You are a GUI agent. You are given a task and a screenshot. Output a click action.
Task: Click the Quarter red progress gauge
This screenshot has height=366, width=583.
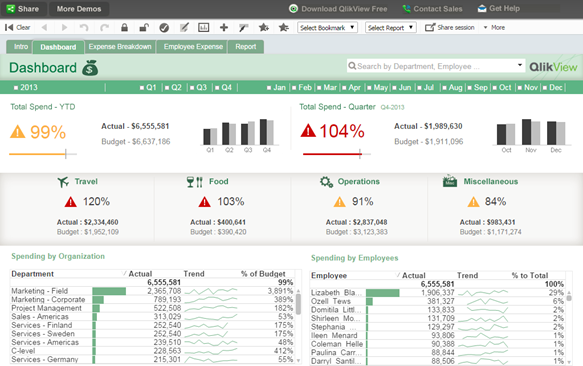(337, 154)
